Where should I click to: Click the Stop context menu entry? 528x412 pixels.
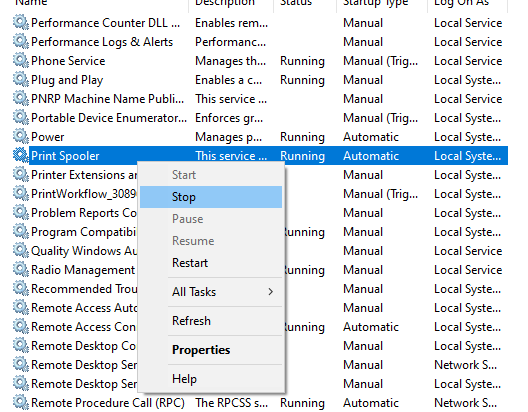(x=211, y=197)
